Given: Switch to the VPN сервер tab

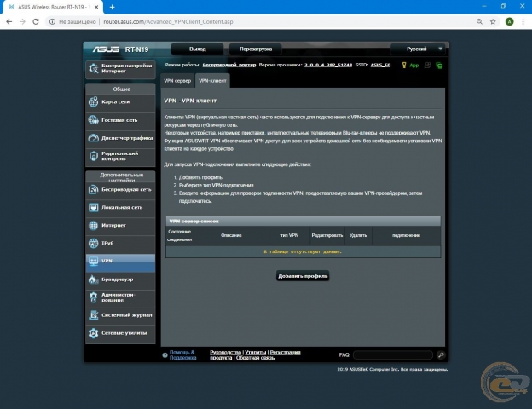Looking at the screenshot, I should (x=177, y=81).
